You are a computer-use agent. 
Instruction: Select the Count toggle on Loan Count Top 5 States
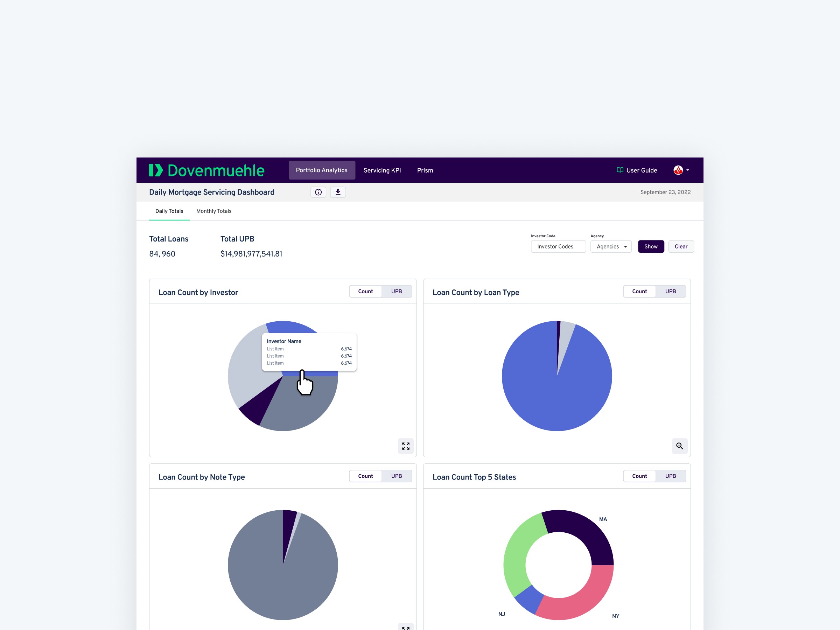pyautogui.click(x=639, y=476)
